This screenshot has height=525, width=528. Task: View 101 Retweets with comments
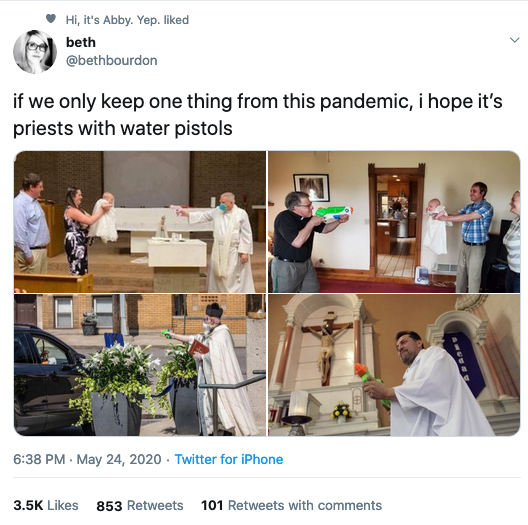pyautogui.click(x=292, y=505)
